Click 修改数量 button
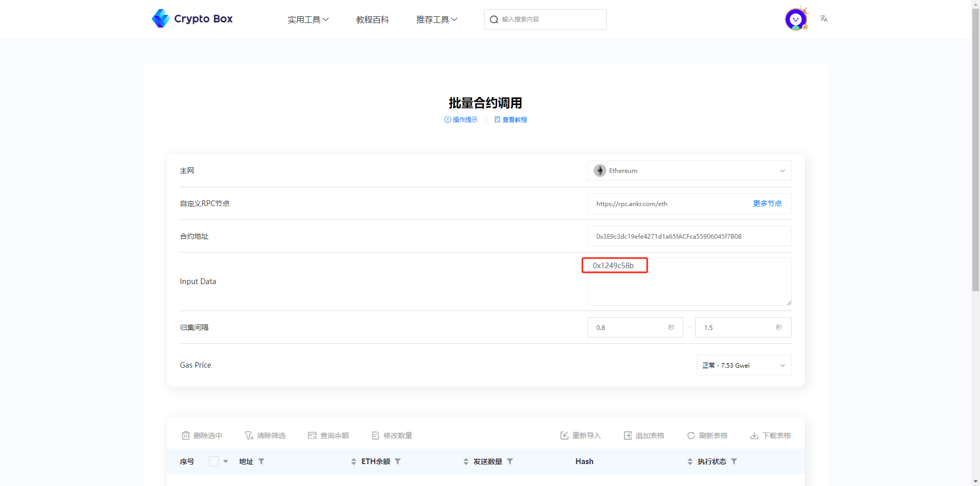980x486 pixels. 392,436
